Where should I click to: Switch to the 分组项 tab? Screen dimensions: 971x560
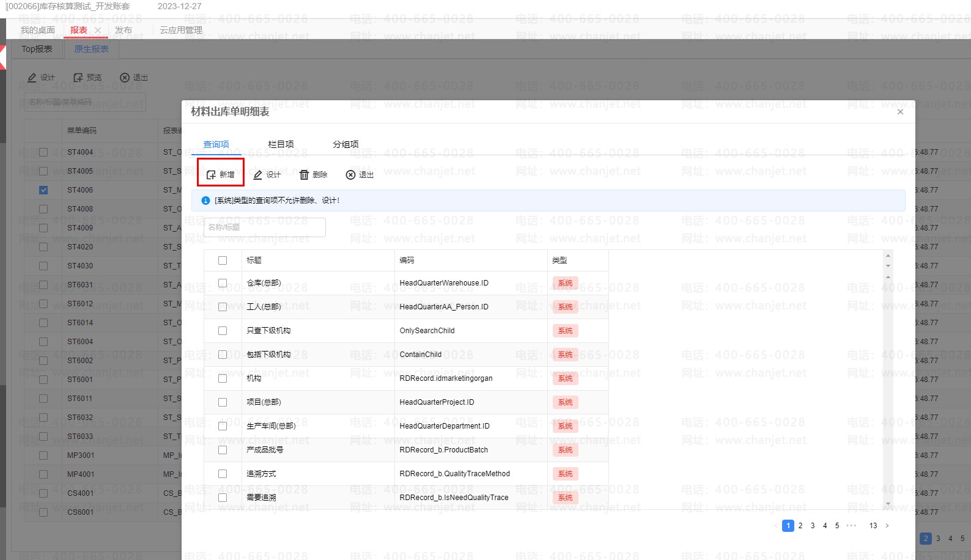[345, 144]
